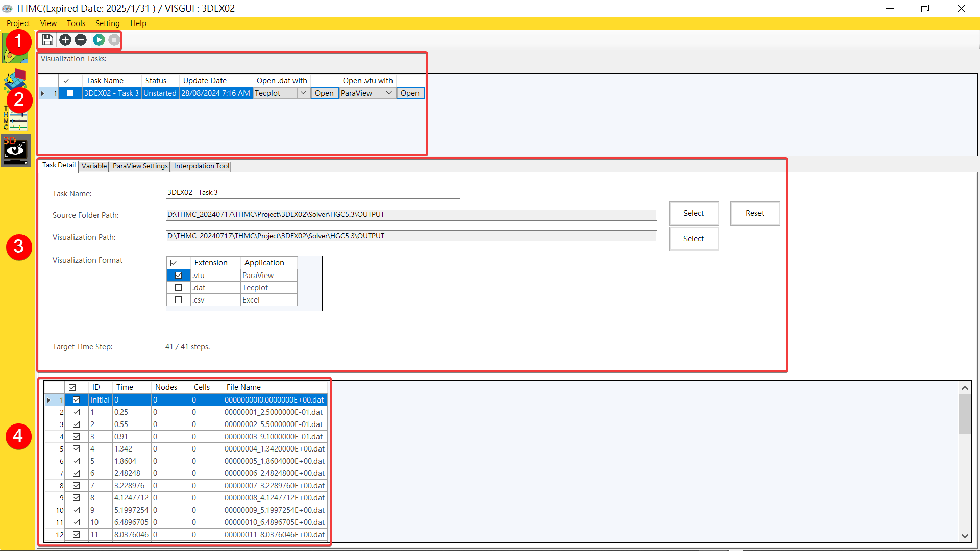The height and width of the screenshot is (551, 980).
Task: Open the Tools menu
Action: 76,23
